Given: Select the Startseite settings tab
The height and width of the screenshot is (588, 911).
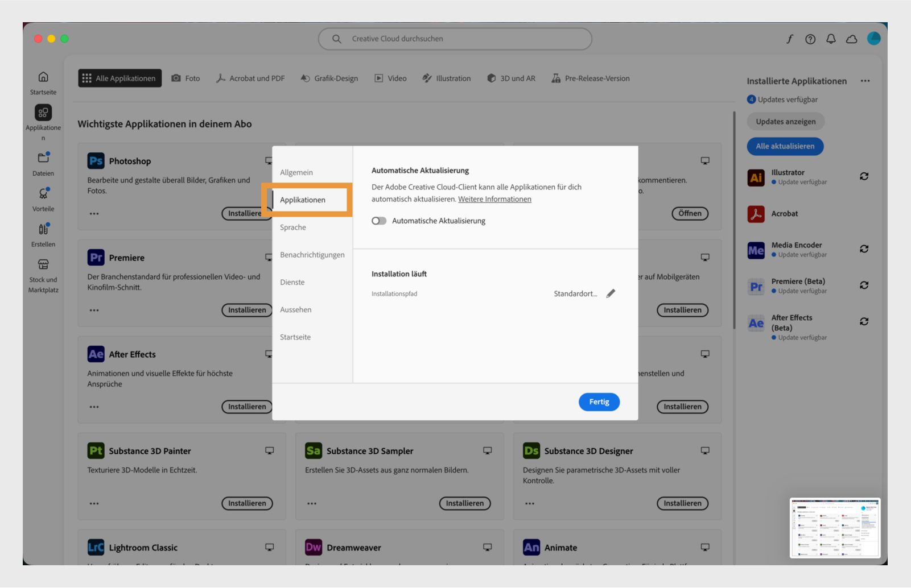Looking at the screenshot, I should tap(295, 337).
